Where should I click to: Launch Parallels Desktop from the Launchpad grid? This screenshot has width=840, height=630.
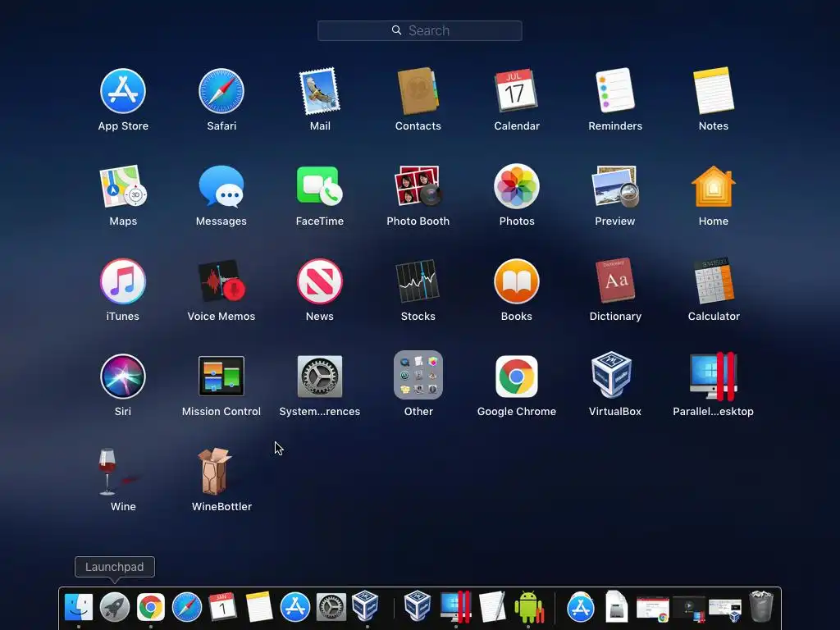click(x=714, y=376)
